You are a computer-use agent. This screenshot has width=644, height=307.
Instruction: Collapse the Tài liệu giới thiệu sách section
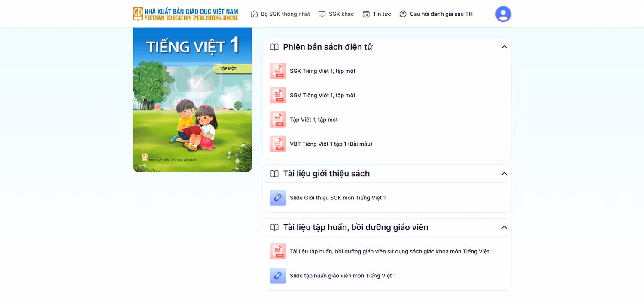pos(504,174)
